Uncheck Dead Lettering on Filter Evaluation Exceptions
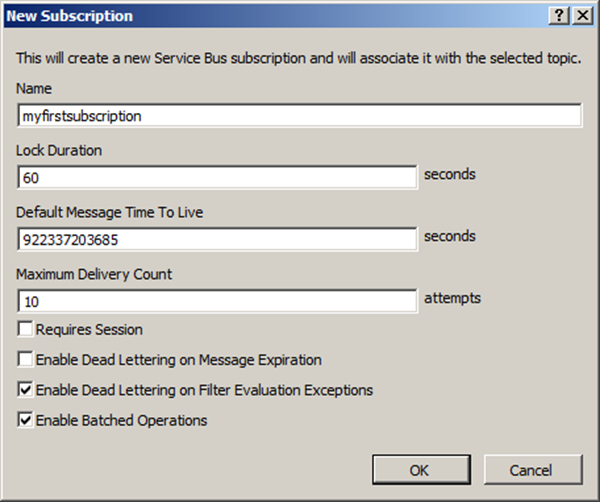 click(25, 390)
